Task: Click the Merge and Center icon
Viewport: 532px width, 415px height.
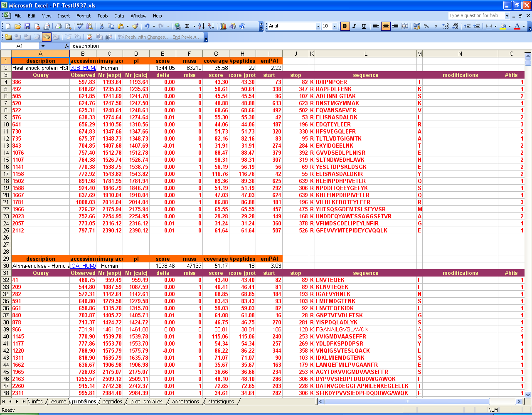Action: [405, 26]
